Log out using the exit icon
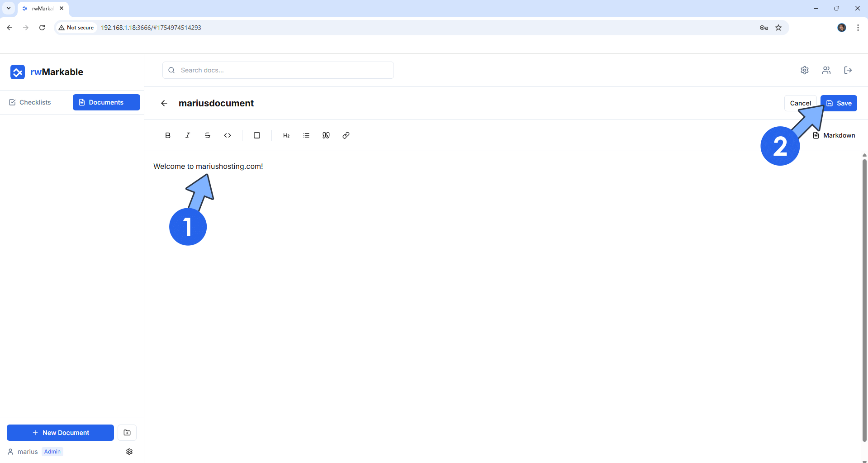 click(848, 70)
